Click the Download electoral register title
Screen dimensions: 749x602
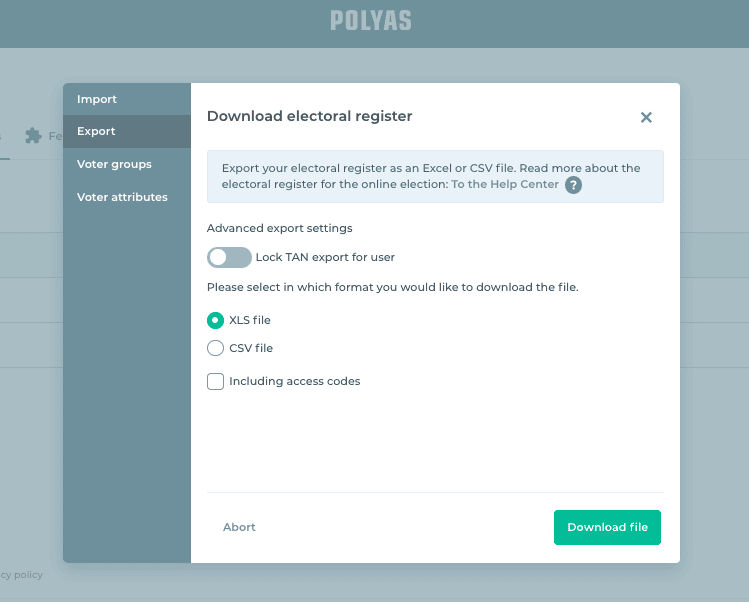tap(309, 116)
